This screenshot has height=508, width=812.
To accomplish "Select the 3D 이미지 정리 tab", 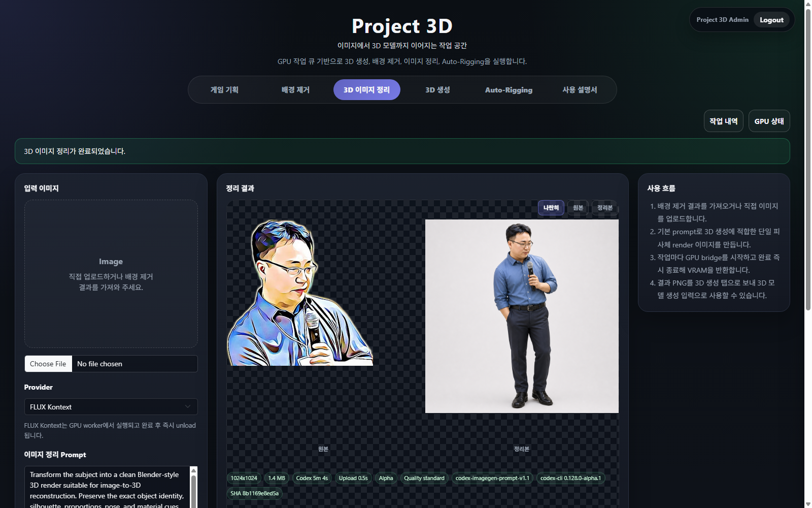I will [366, 90].
